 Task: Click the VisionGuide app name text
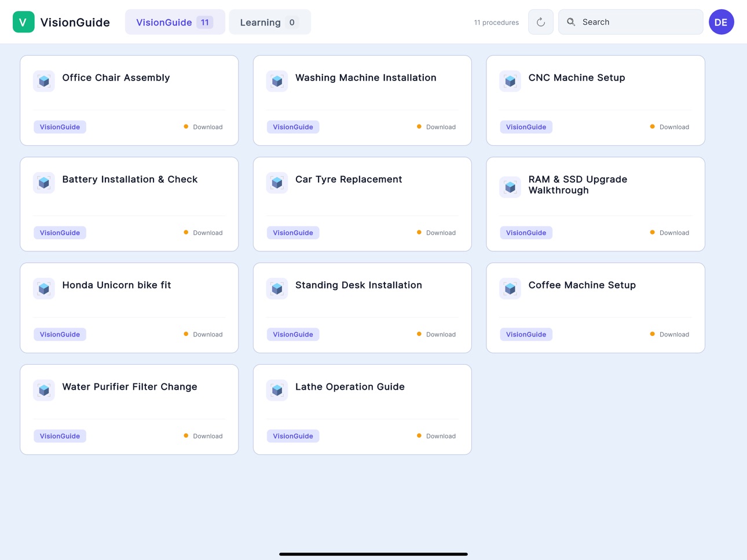[75, 22]
